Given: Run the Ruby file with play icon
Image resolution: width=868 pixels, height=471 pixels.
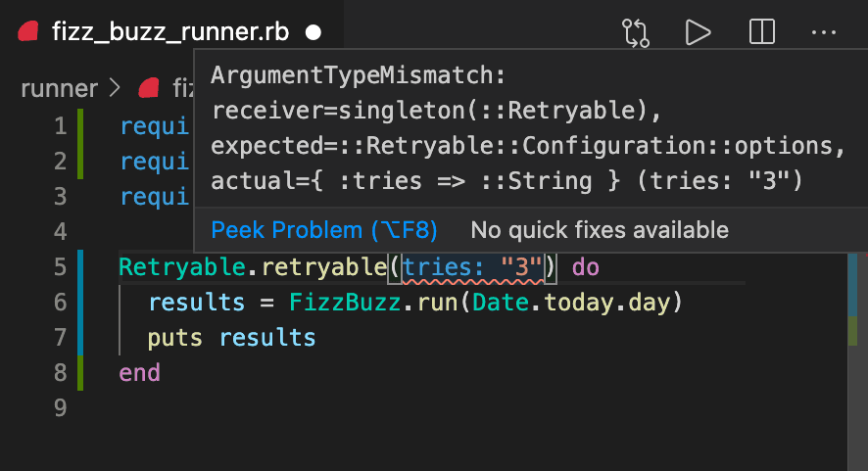Looking at the screenshot, I should (698, 32).
